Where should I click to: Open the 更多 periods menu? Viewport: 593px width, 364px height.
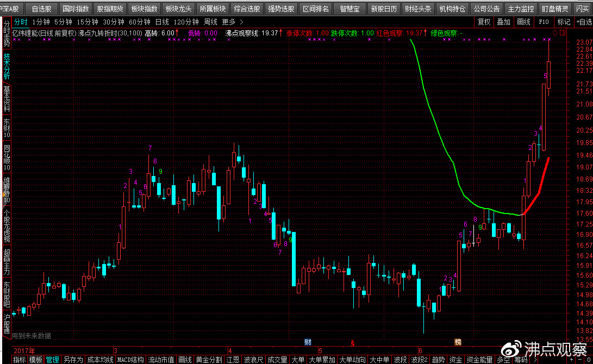pos(228,22)
